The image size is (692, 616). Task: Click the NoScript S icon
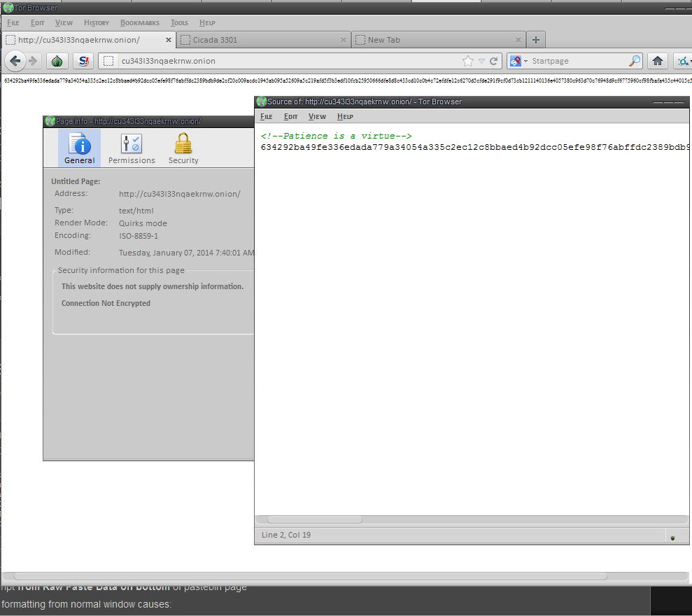(83, 61)
